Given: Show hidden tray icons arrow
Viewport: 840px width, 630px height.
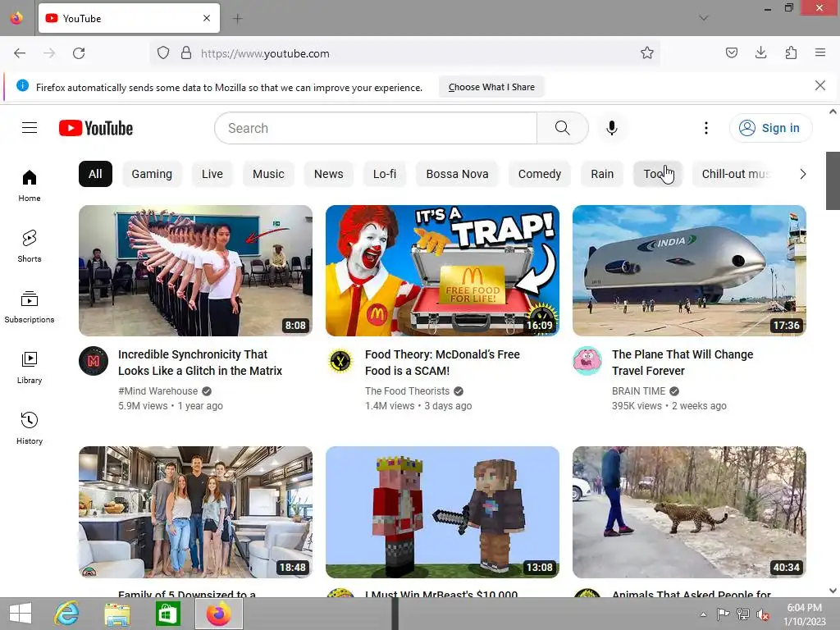Looking at the screenshot, I should click(x=703, y=614).
